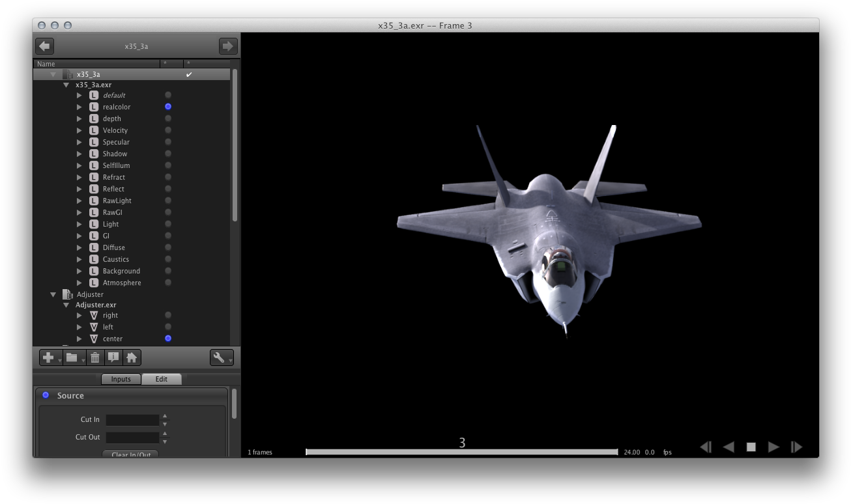Switch to the Inputs tab
Image resolution: width=851 pixels, height=504 pixels.
(121, 379)
